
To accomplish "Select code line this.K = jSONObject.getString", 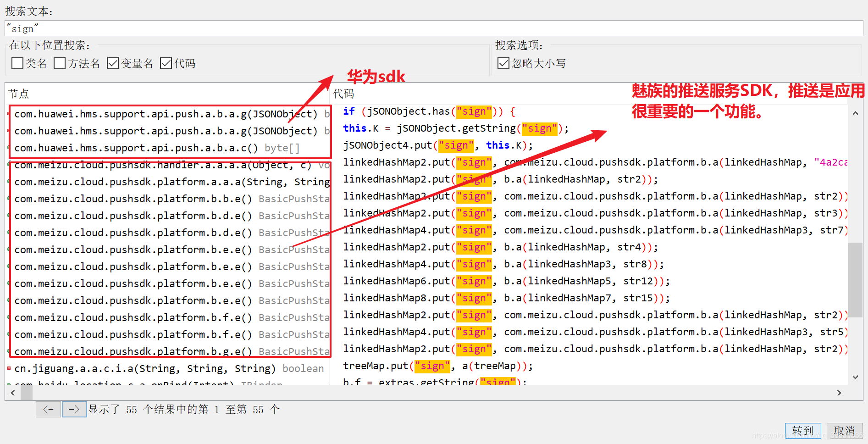I will pyautogui.click(x=456, y=128).
